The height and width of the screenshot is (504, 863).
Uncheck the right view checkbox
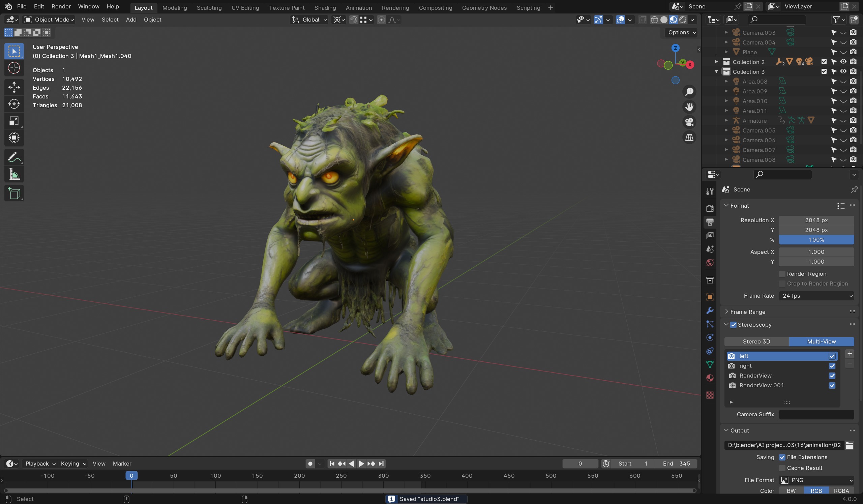click(x=832, y=366)
